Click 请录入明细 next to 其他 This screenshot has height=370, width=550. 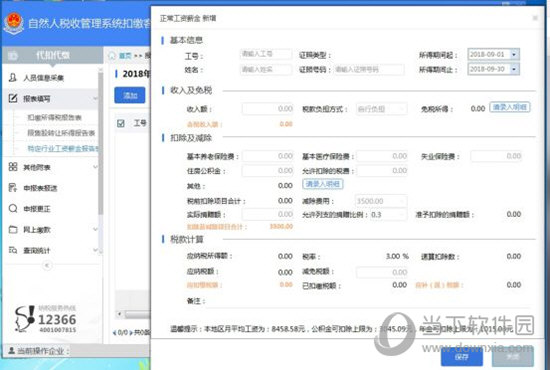[x=323, y=184]
